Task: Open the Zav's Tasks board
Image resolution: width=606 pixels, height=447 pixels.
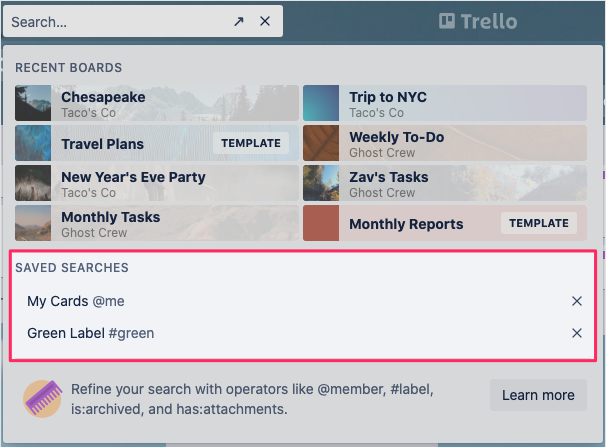Action: click(x=445, y=183)
